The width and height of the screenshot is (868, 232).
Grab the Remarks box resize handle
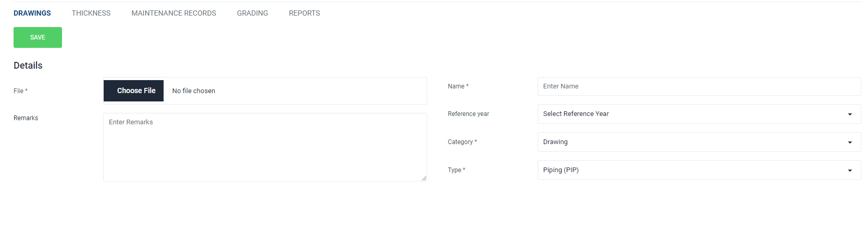424,178
